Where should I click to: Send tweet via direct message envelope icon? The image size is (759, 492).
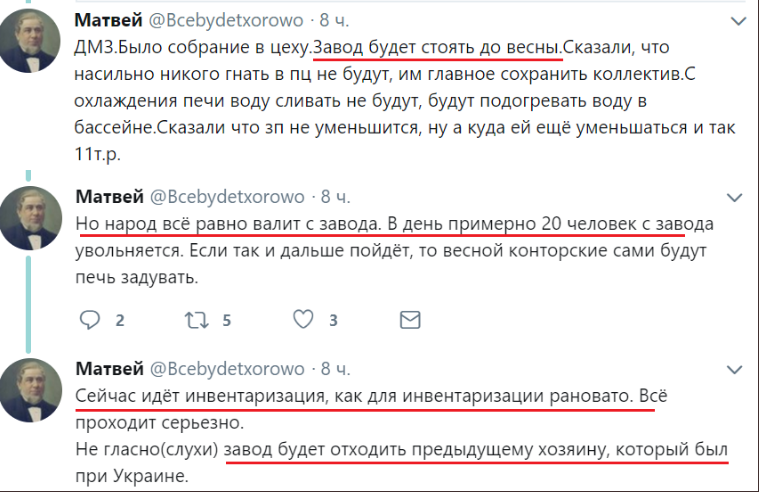410,320
